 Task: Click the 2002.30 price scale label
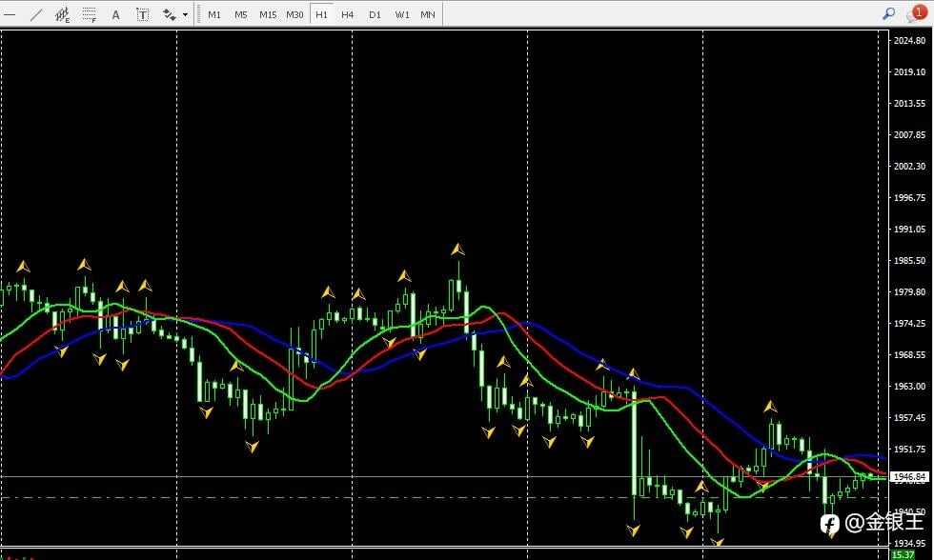pos(909,166)
